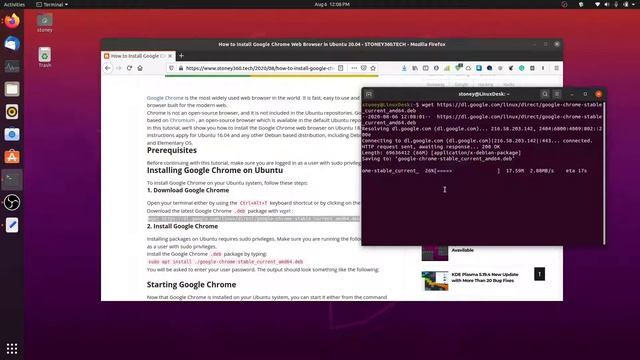This screenshot has height=360, width=640.
Task: Launch Rhythmbox from the dock
Action: tap(12, 111)
